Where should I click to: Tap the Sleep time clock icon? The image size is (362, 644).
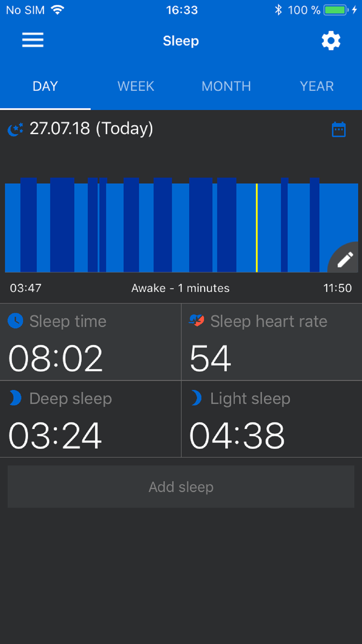tap(16, 321)
